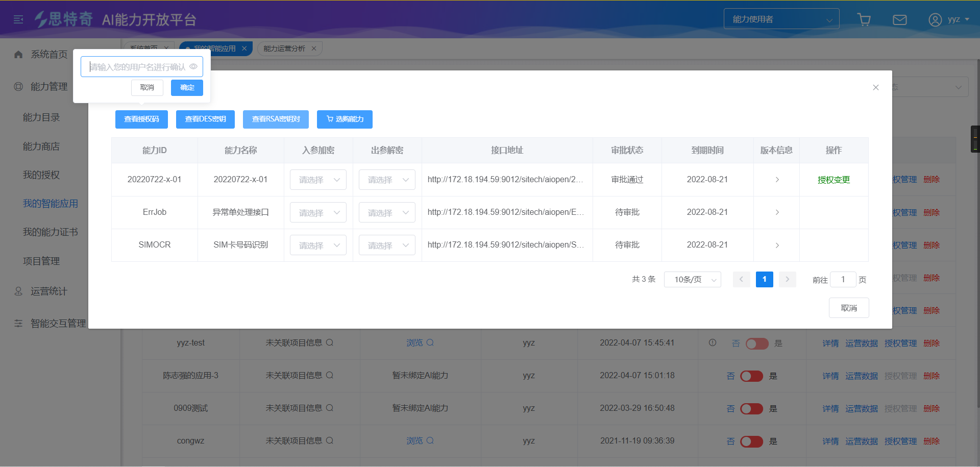Open 出参解密 dropdown for 20220722-x-01
This screenshot has width=980, height=467.
(387, 180)
